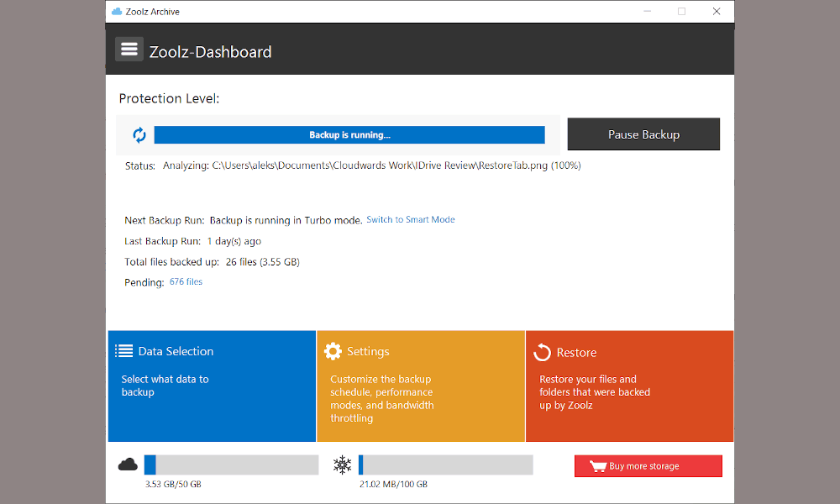Viewport: 840px width, 504px height.
Task: Pause the running backup
Action: [643, 134]
